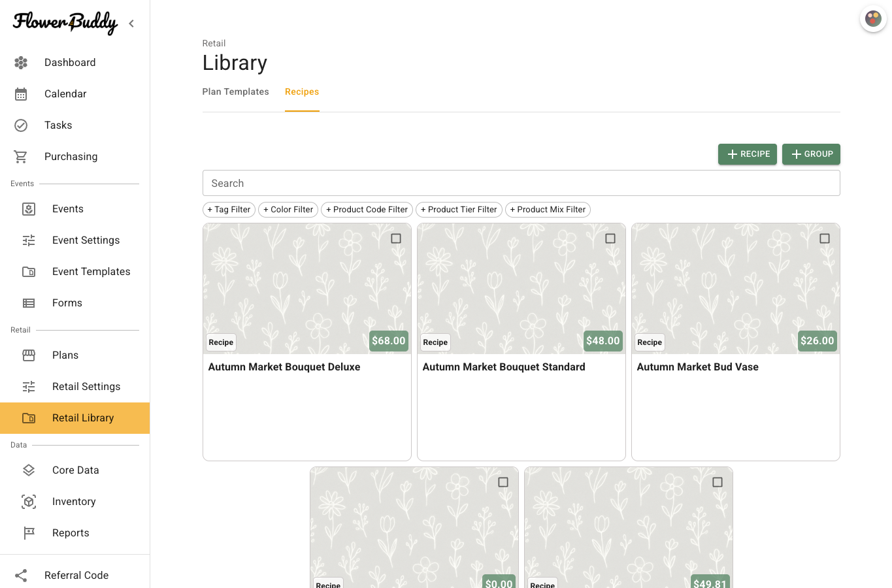Click the Event Settings sliders icon
Image resolution: width=892 pixels, height=588 pixels.
[x=29, y=240]
